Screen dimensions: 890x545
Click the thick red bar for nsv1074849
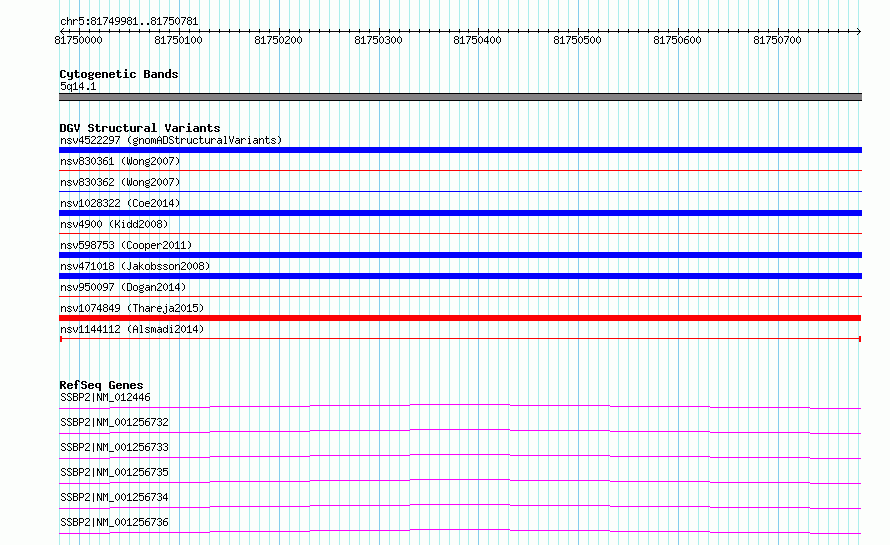coord(460,318)
